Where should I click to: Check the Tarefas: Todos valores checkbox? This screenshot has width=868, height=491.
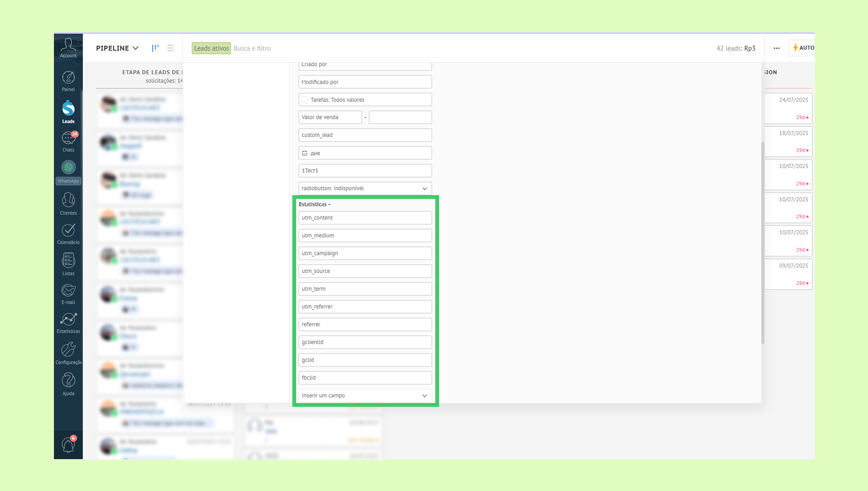pyautogui.click(x=305, y=99)
